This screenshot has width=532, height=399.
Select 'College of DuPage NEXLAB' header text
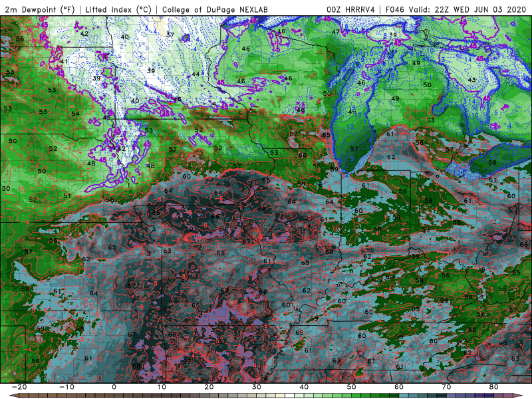click(215, 9)
